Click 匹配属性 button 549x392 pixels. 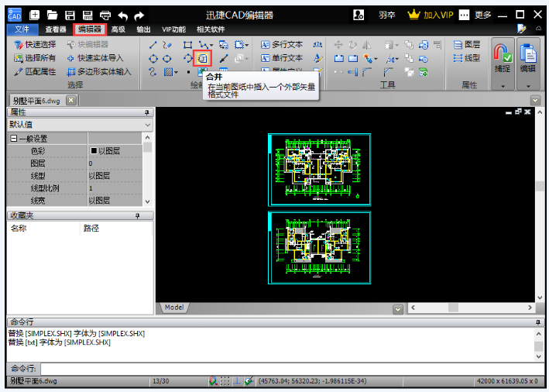point(35,72)
